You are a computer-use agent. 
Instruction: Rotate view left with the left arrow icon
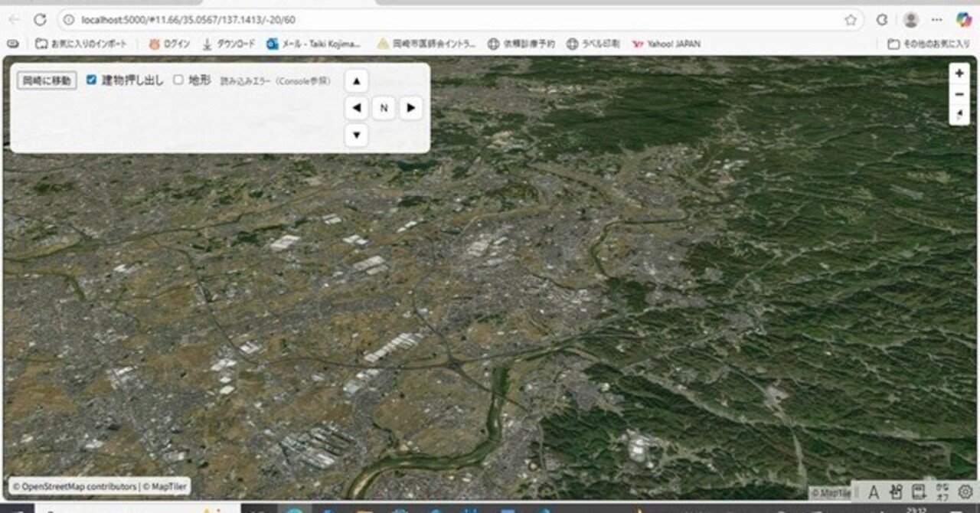356,108
